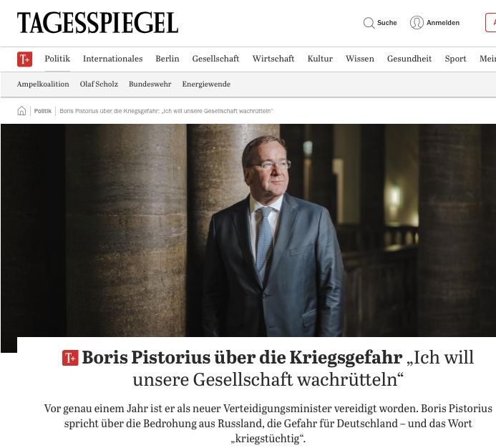This screenshot has height=448, width=496.
Task: Navigate to the Wirtschaft section
Action: [273, 59]
